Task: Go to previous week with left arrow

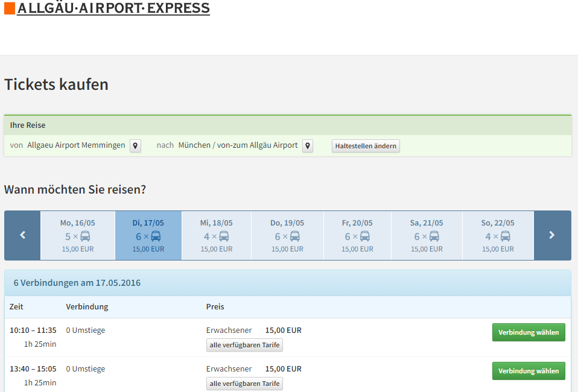Action: tap(22, 235)
